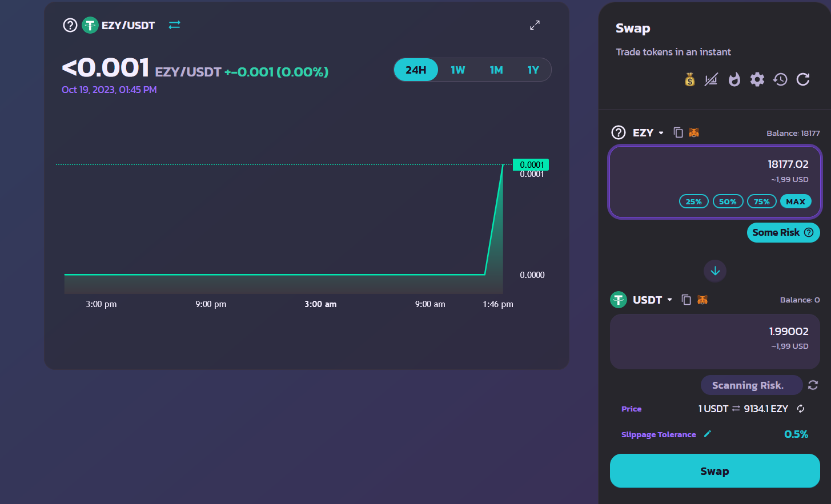Open the USDT token selector dropdown
This screenshot has height=504, width=831.
(x=652, y=300)
